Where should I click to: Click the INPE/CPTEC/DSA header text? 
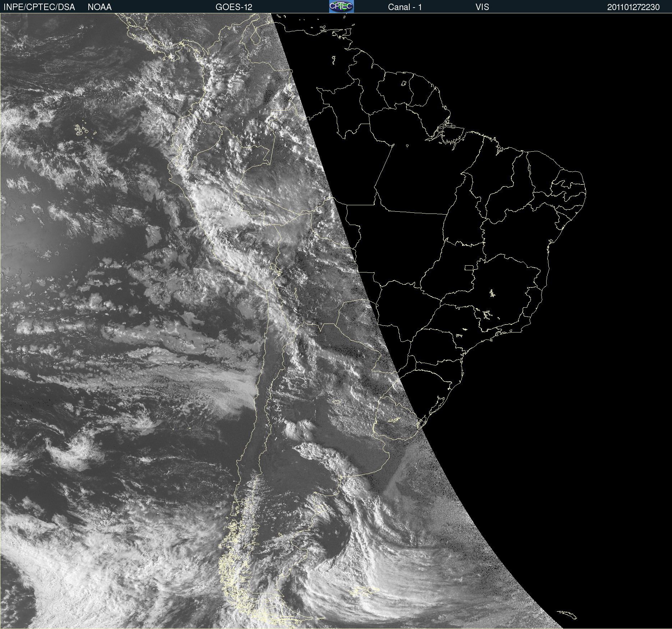click(39, 7)
